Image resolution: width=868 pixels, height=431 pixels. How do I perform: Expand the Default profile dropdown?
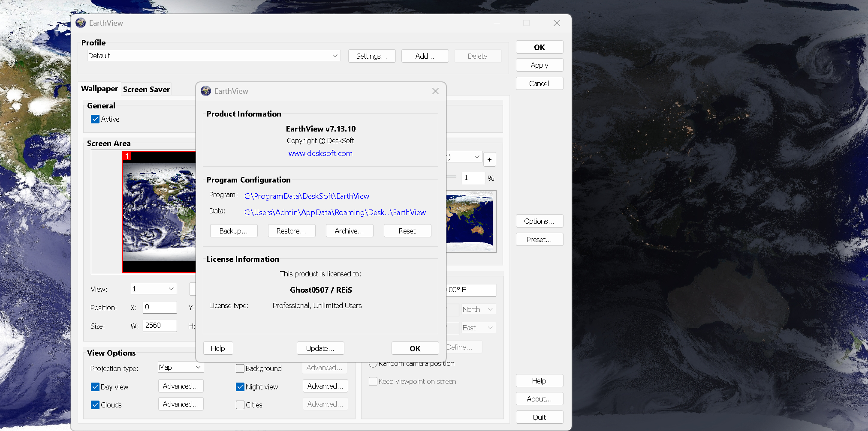point(335,56)
